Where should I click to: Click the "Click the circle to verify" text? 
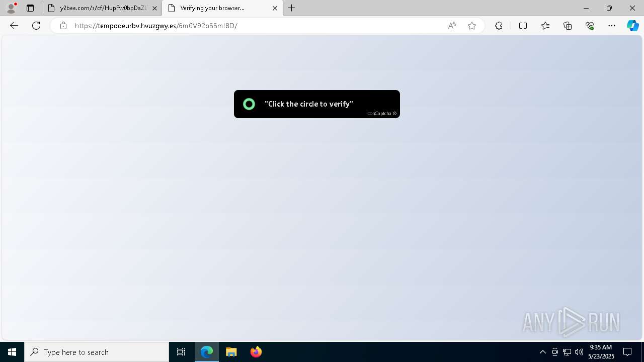pos(309,104)
